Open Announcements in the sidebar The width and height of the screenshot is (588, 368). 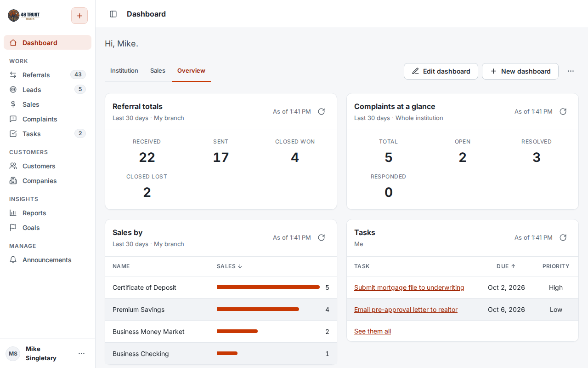click(47, 259)
